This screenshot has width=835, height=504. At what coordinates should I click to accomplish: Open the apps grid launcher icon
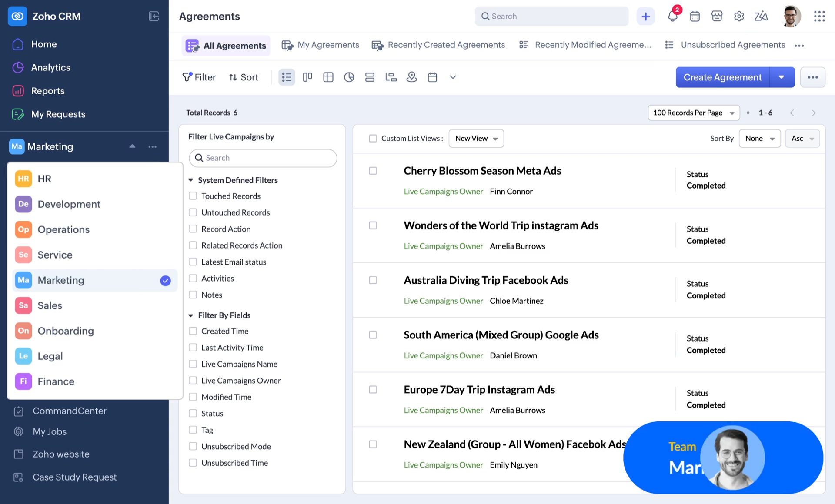click(819, 17)
